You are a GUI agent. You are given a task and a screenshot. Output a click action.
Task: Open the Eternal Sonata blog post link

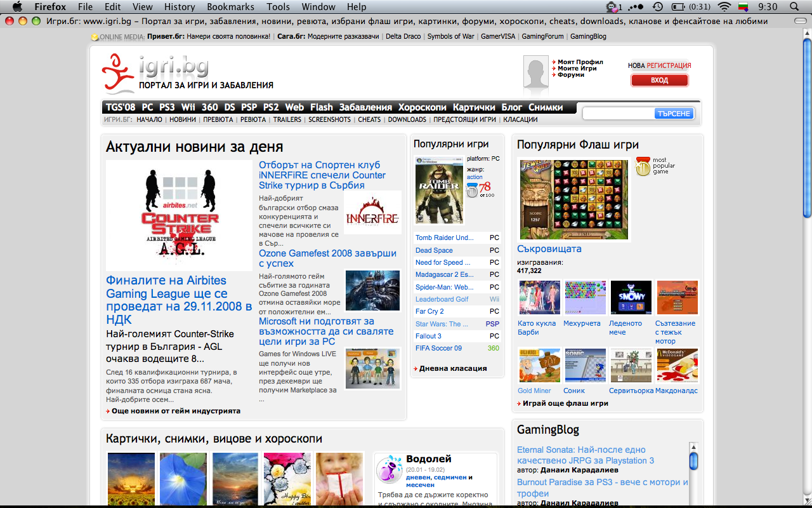click(x=586, y=455)
